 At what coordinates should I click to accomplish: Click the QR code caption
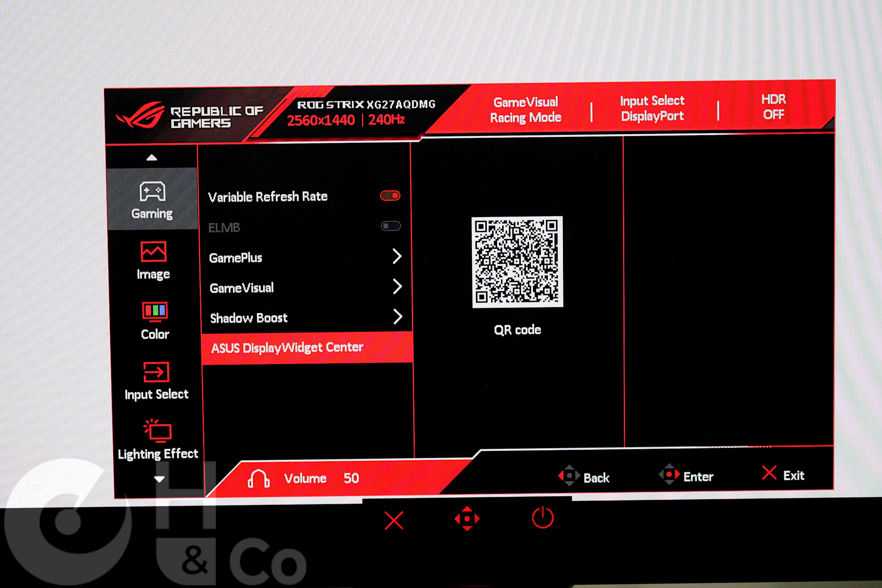coord(517,330)
